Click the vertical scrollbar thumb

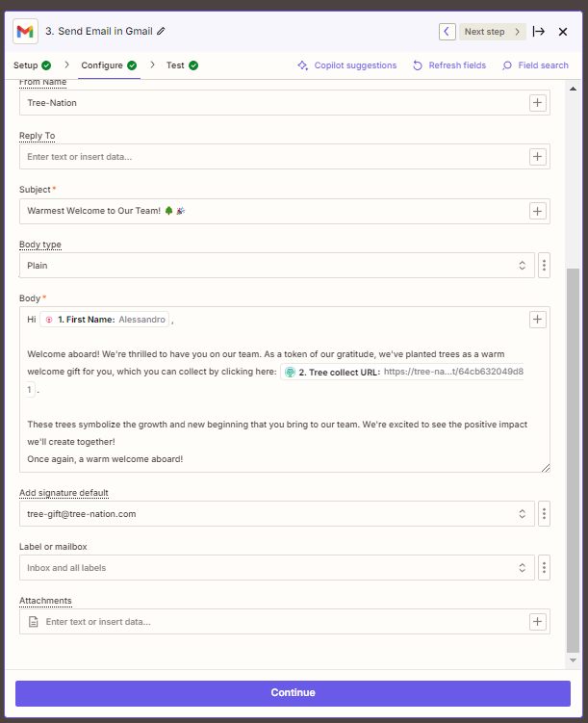click(x=573, y=460)
